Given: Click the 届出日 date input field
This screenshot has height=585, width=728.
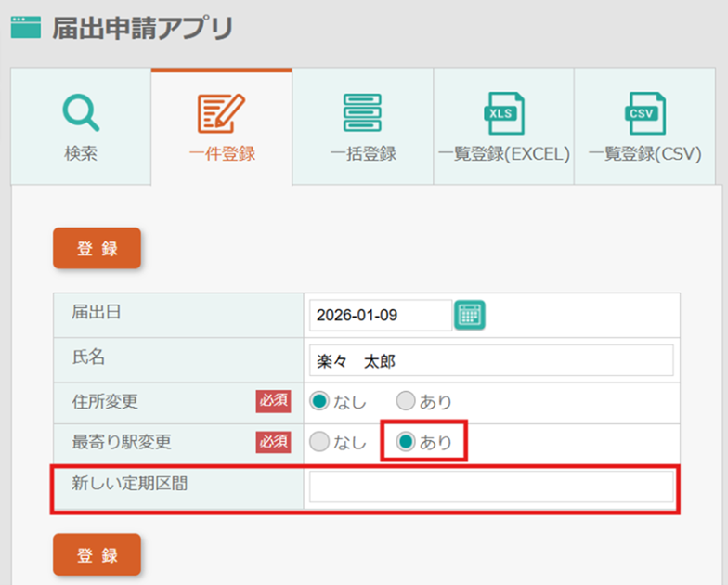Looking at the screenshot, I should click(380, 315).
